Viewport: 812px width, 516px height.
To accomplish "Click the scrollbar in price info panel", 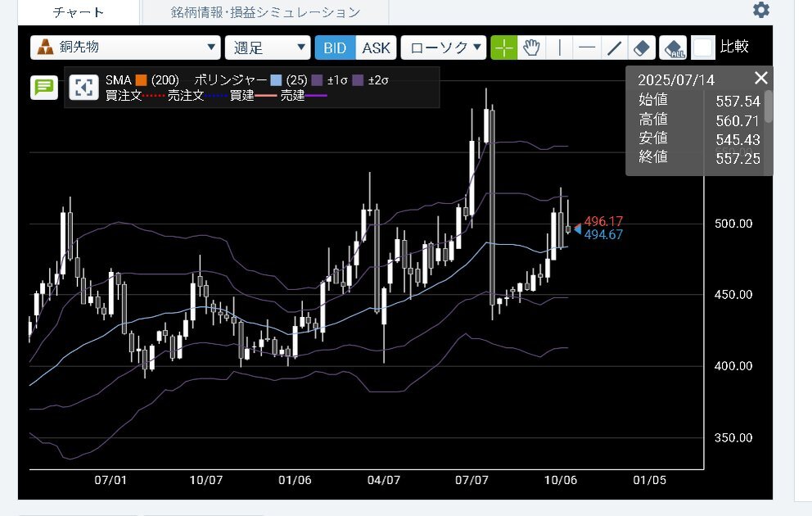I will (769, 106).
